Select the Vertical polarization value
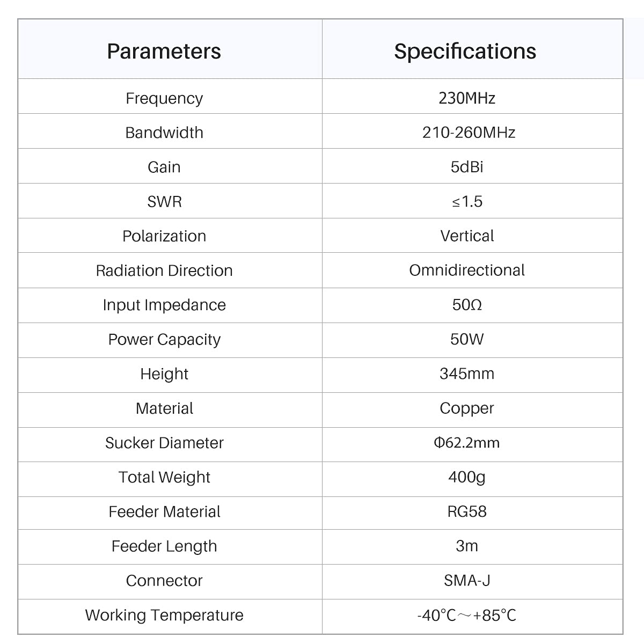 coord(467,236)
